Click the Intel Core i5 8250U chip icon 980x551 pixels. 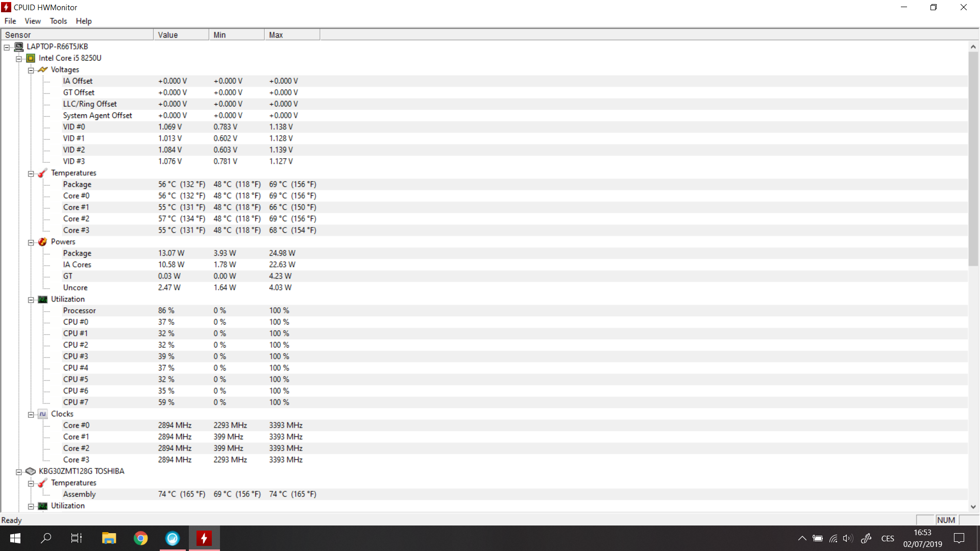point(31,58)
